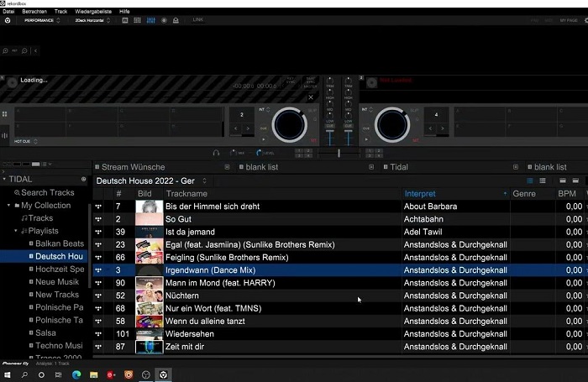
Task: Click the headphones icon
Action: pos(216,153)
